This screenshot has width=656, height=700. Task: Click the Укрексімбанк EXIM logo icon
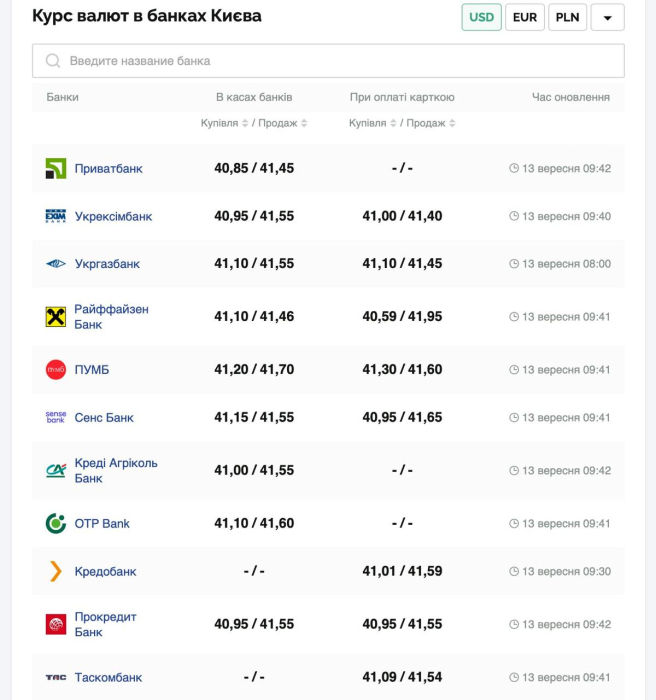click(56, 216)
